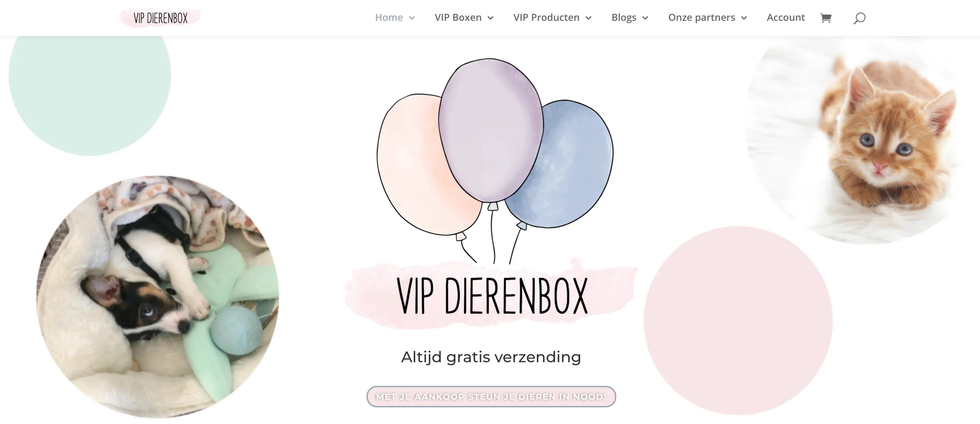Image resolution: width=980 pixels, height=424 pixels.
Task: Click the mint green circle shape
Action: (x=90, y=95)
